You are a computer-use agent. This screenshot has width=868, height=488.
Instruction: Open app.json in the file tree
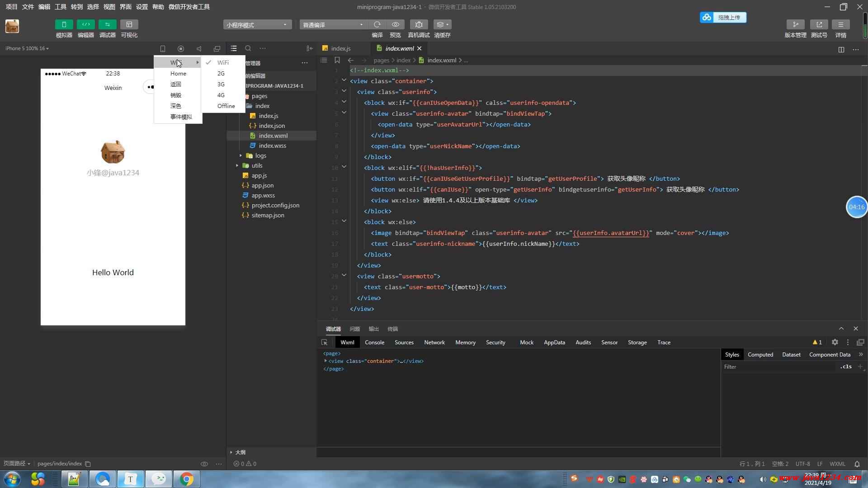262,185
